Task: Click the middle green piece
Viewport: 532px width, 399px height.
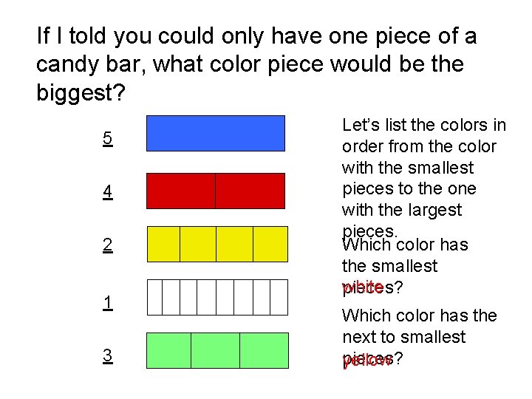Action: [215, 350]
